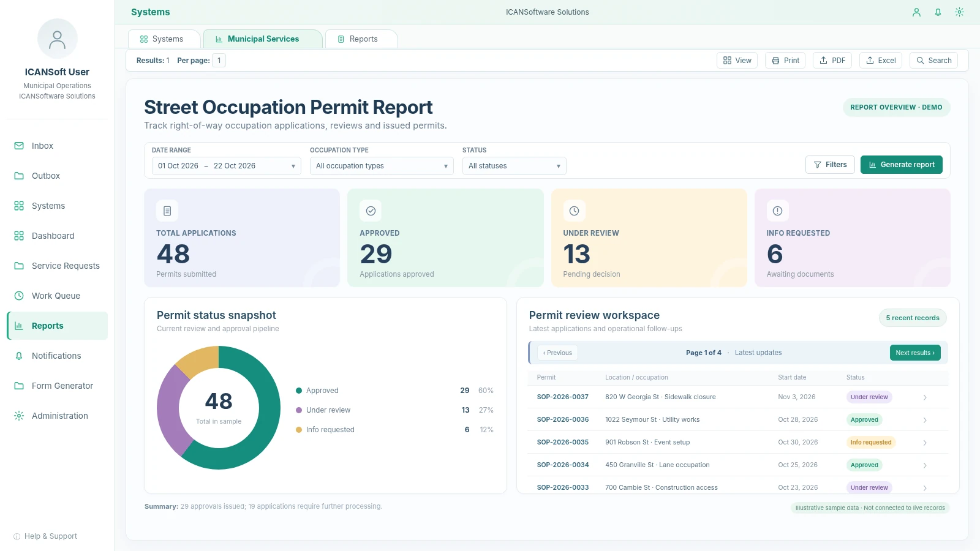Expand row SOP-2026-0035 chevron
This screenshot has height=551, width=980.
[925, 443]
